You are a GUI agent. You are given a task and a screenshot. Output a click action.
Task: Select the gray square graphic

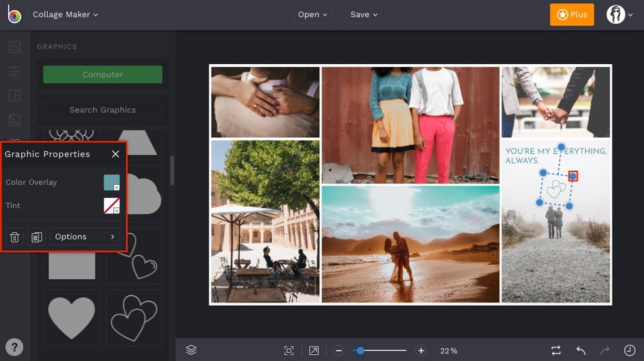(x=72, y=267)
